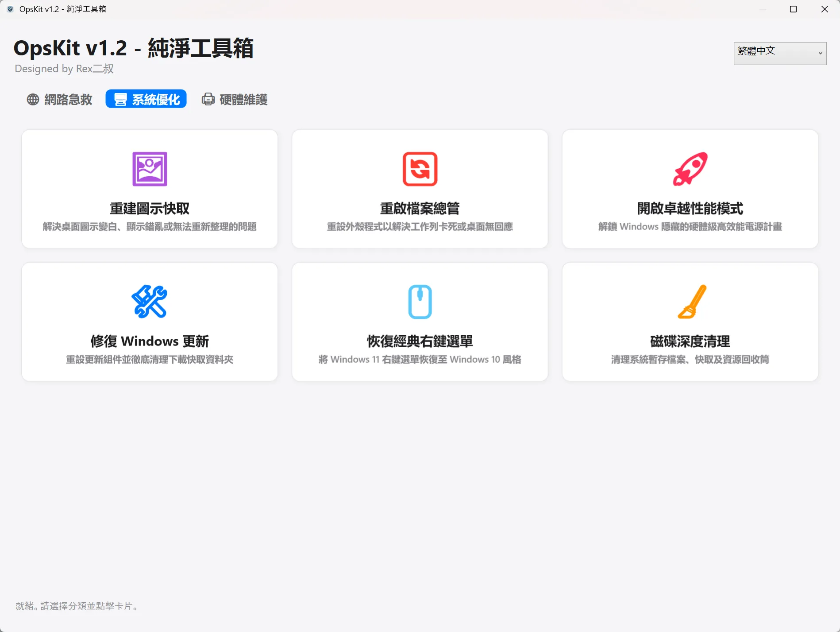
Task: Click the 重建圖示快取 card title
Action: [150, 208]
